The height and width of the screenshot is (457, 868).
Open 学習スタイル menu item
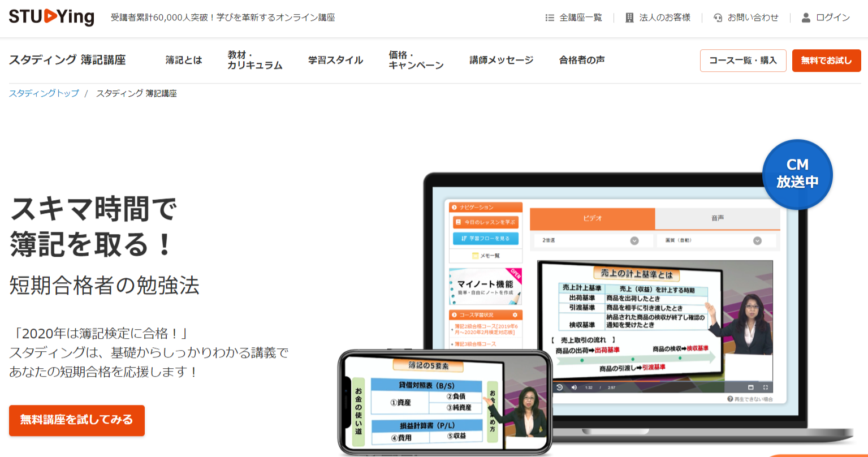(336, 60)
